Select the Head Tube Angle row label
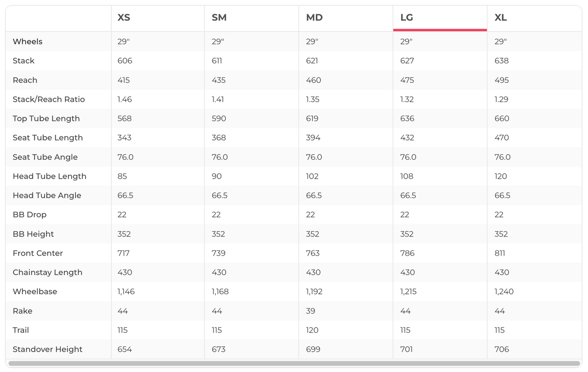The height and width of the screenshot is (372, 588). point(47,195)
